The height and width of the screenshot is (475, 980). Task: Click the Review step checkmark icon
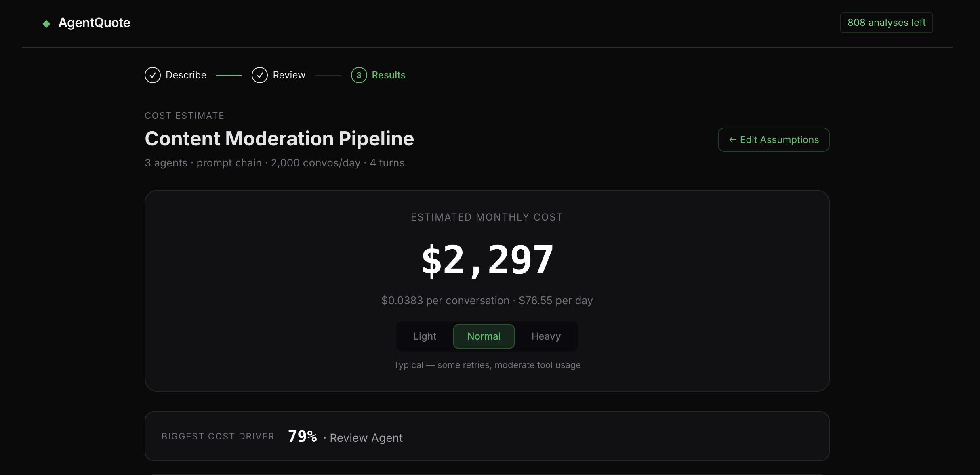point(260,75)
